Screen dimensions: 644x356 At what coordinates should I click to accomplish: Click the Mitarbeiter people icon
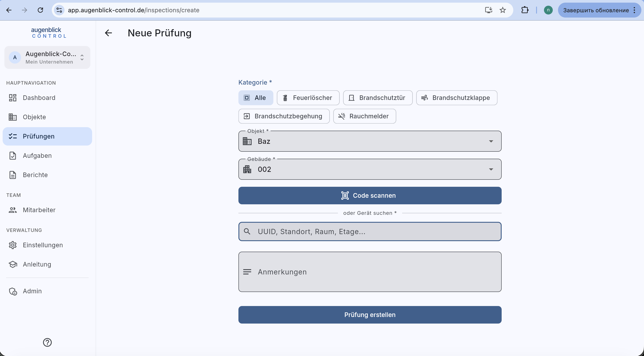pos(13,210)
